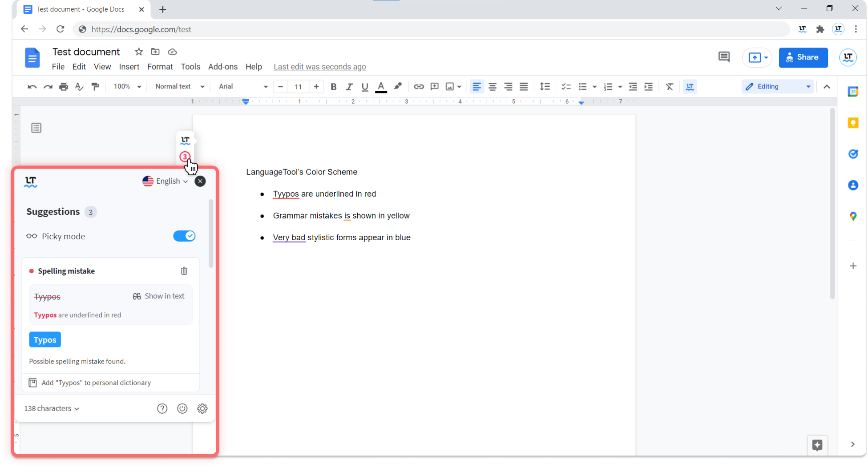Collapse the toolbar with up chevron
This screenshot has width=868, height=468.
[827, 87]
